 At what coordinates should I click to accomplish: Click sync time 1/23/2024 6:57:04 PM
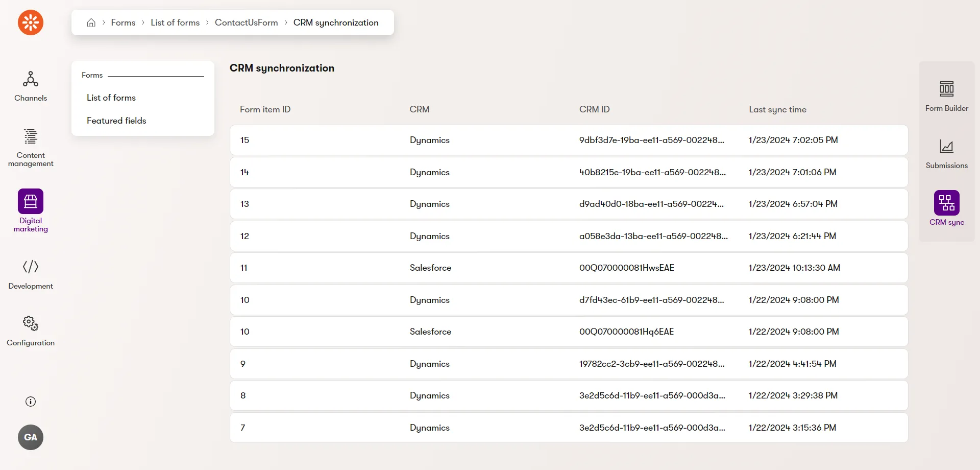click(793, 204)
